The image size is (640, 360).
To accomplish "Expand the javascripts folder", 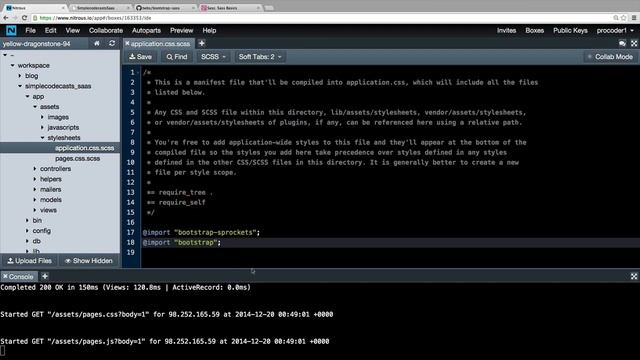I will (42, 127).
